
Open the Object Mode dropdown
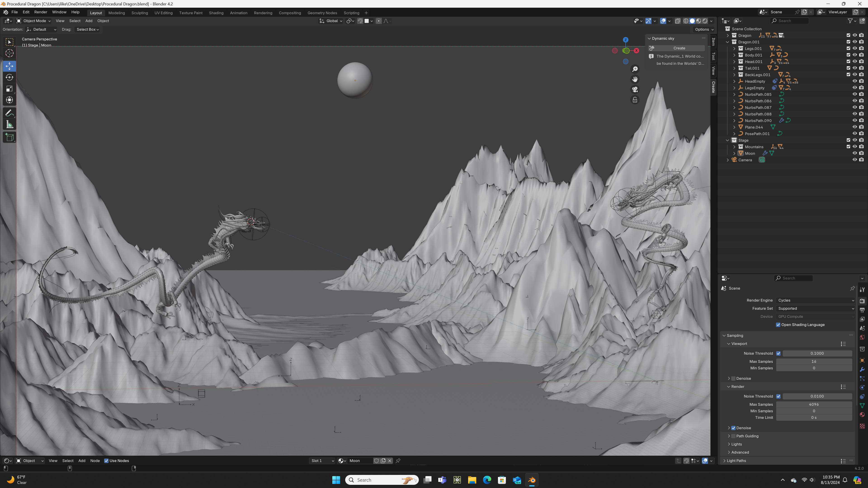pyautogui.click(x=34, y=21)
